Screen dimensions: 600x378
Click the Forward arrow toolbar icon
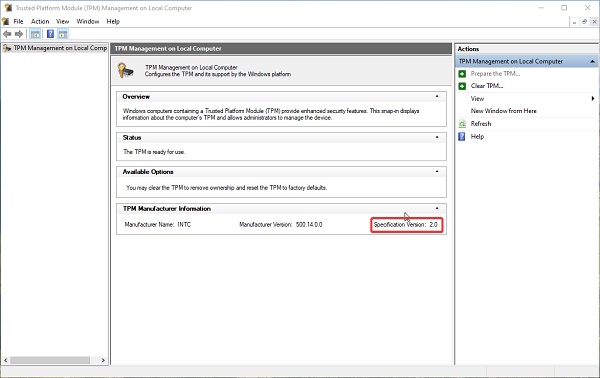(x=19, y=34)
